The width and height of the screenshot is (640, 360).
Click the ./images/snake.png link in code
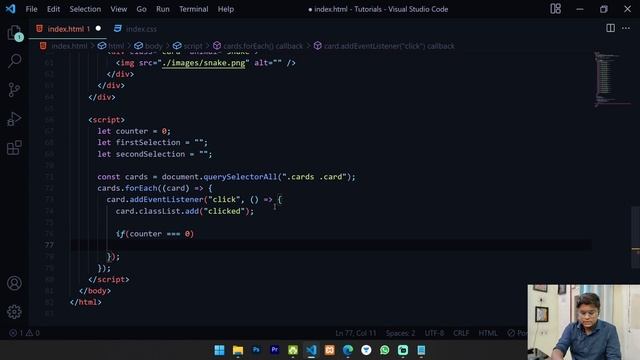tap(203, 63)
